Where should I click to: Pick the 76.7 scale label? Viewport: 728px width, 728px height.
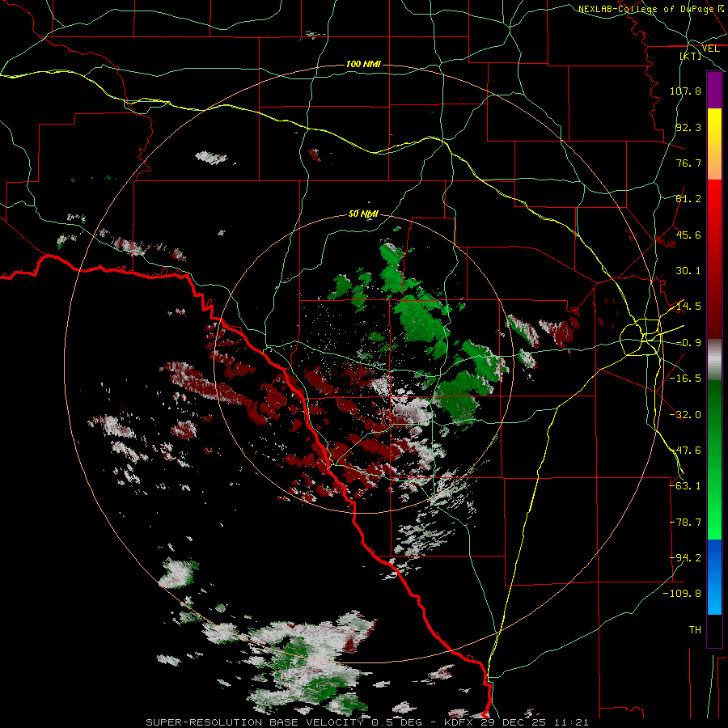click(x=688, y=163)
